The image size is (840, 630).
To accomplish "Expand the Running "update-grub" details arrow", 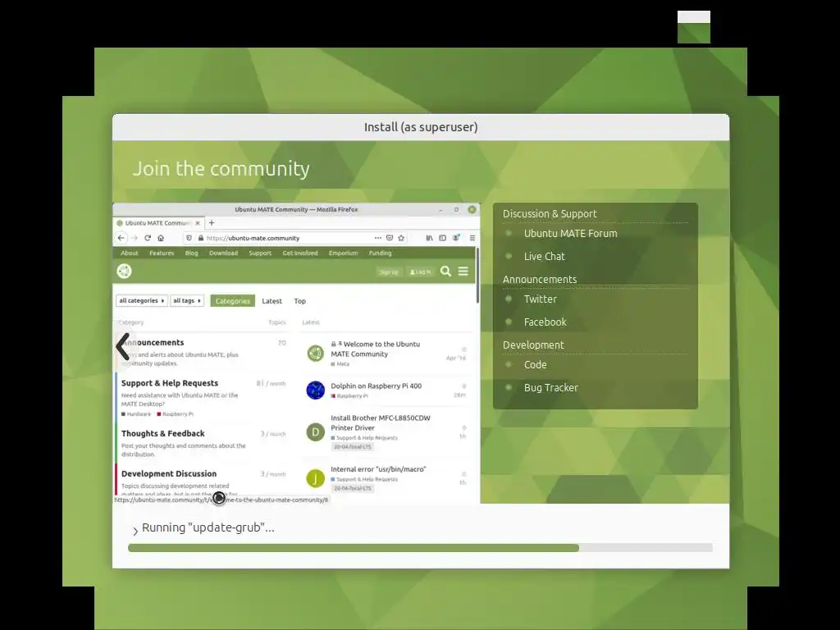I will [x=135, y=531].
